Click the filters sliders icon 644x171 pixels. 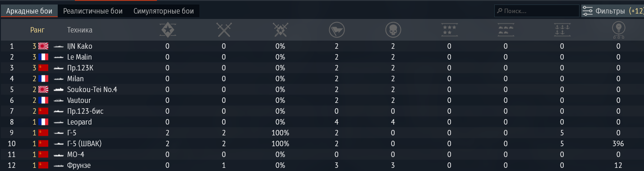coord(587,11)
